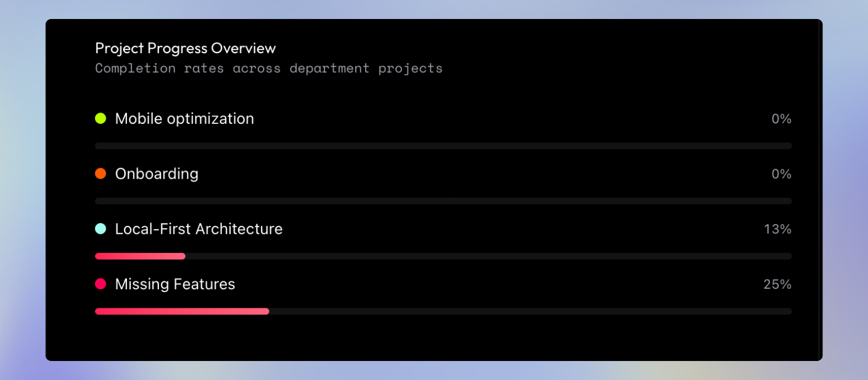Click the cyan dot beside Local-First Architecture
Screen dimensions: 868x380
coord(100,229)
